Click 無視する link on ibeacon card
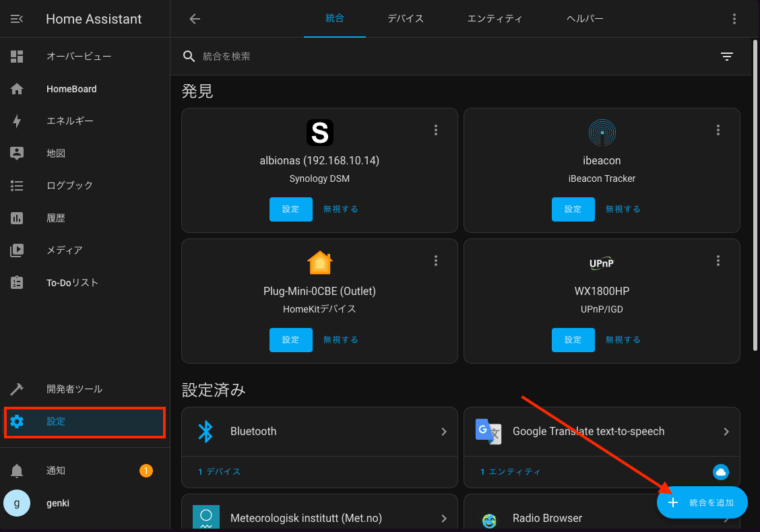The height and width of the screenshot is (532, 760). [x=623, y=209]
